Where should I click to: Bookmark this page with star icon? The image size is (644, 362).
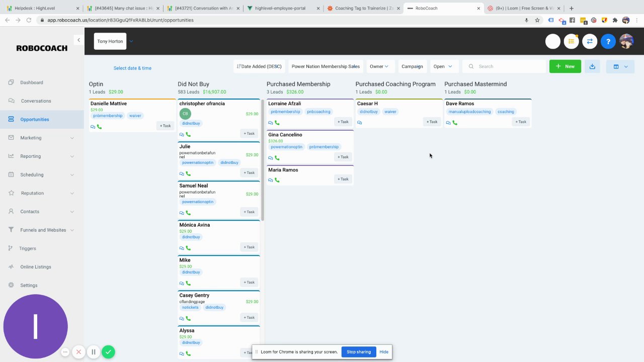(x=537, y=20)
